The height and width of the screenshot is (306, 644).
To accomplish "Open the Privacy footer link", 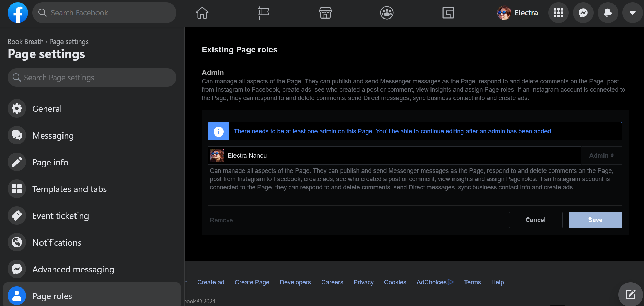I will [363, 282].
